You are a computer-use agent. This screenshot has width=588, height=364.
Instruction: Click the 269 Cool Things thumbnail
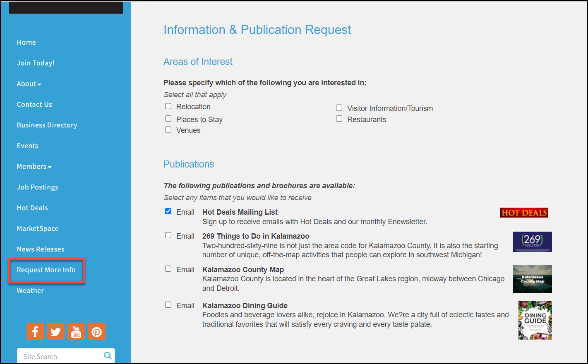pos(533,242)
